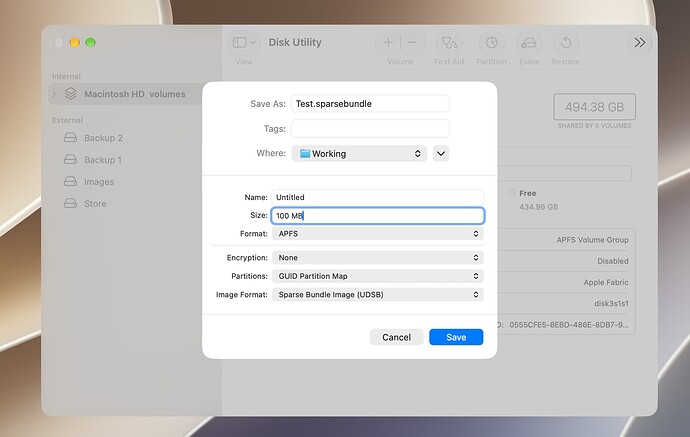This screenshot has width=690, height=437.
Task: Click the Disk Utility window title
Action: pos(295,42)
